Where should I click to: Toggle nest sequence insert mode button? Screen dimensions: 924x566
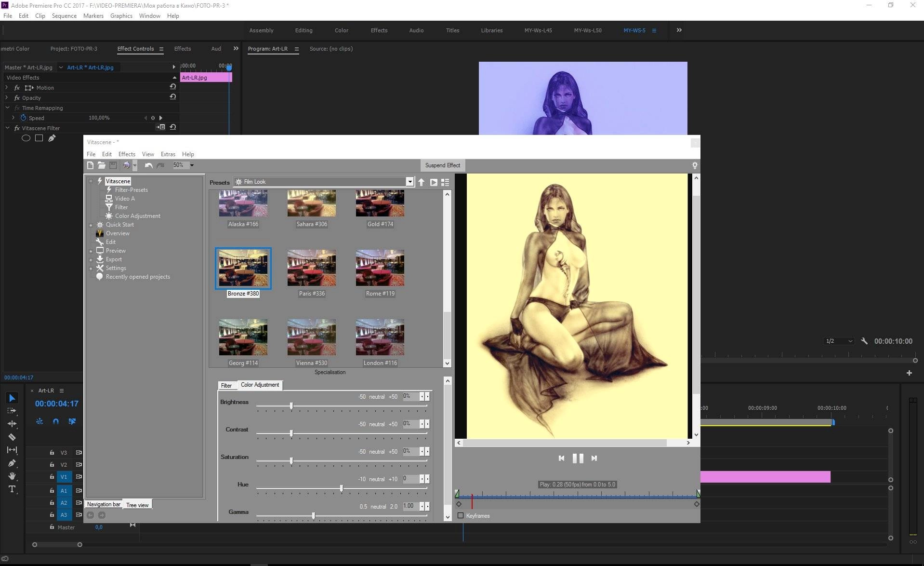[x=40, y=421]
